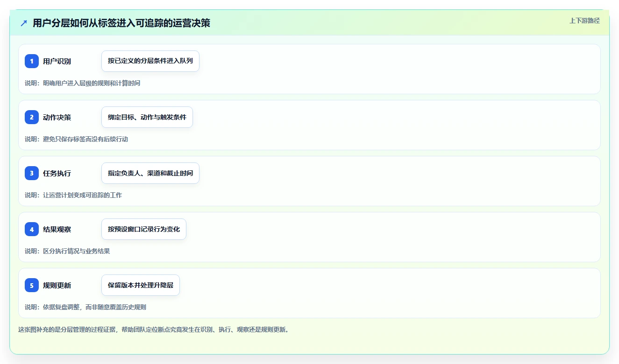Click the 规则更新 step heading
The width and height of the screenshot is (619, 364).
[57, 285]
